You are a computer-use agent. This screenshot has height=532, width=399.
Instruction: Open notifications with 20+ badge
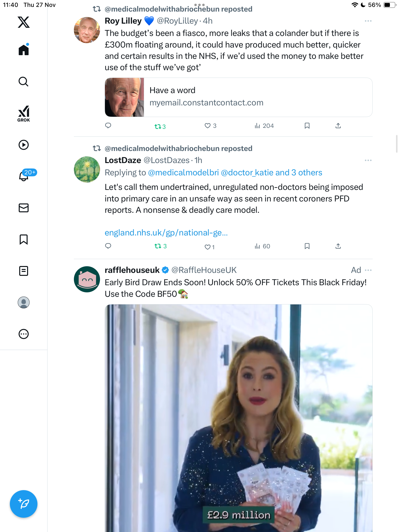[24, 176]
